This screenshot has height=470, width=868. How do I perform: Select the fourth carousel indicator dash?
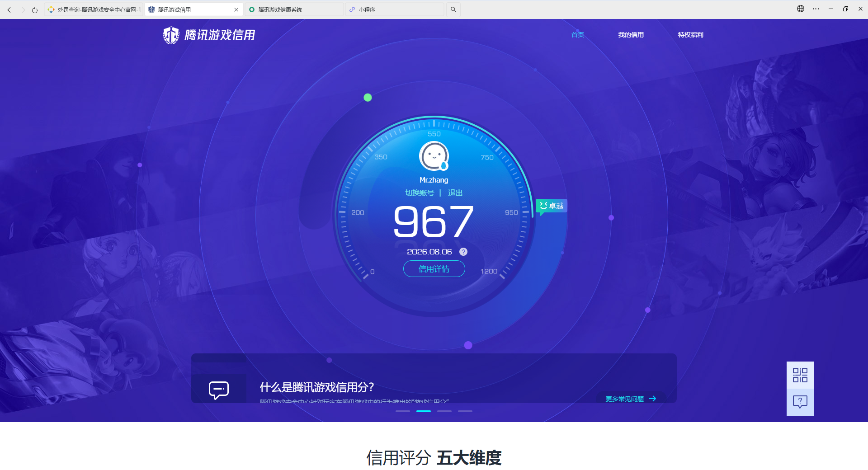[465, 411]
